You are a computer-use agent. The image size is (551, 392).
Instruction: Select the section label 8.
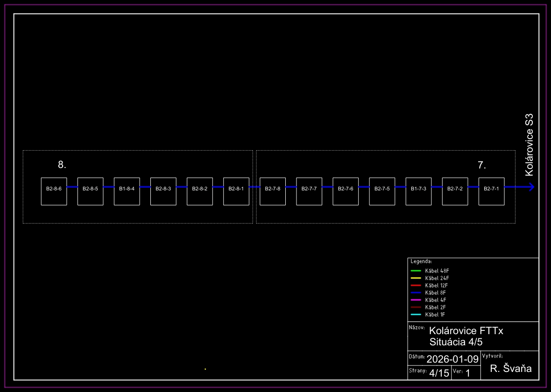62,165
